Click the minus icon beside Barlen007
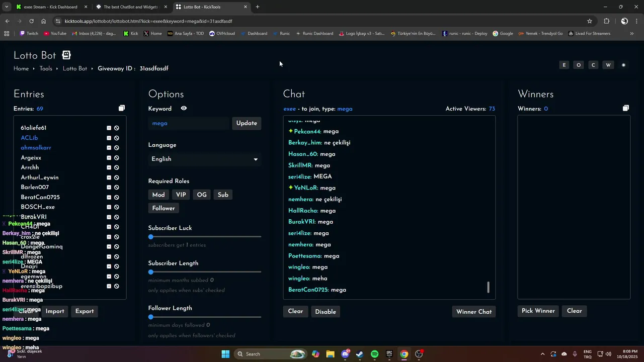 [109, 188]
